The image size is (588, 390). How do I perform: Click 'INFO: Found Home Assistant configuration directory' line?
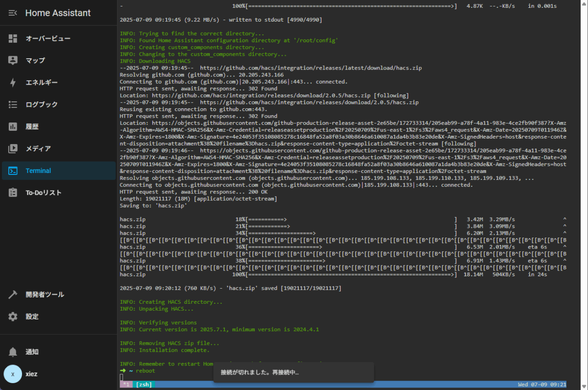pyautogui.click(x=229, y=41)
